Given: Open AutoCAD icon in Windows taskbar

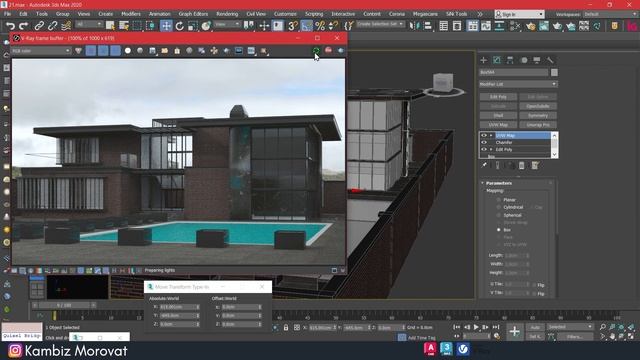Looking at the screenshot, I should pos(430,349).
